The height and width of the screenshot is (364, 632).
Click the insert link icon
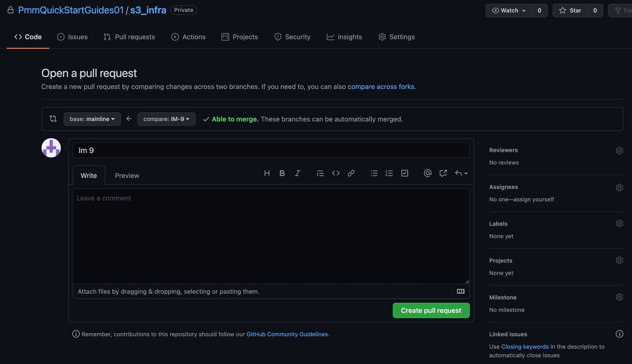coord(351,173)
